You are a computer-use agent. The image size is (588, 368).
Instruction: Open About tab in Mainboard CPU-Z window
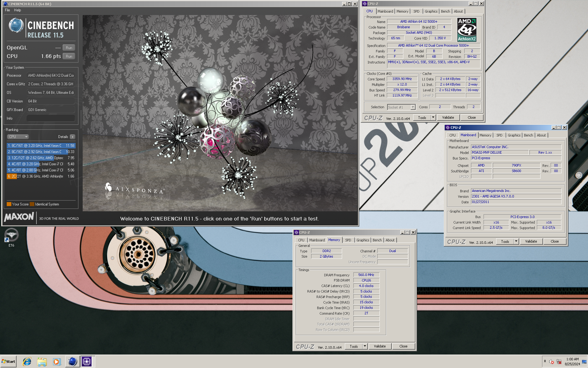pyautogui.click(x=541, y=135)
